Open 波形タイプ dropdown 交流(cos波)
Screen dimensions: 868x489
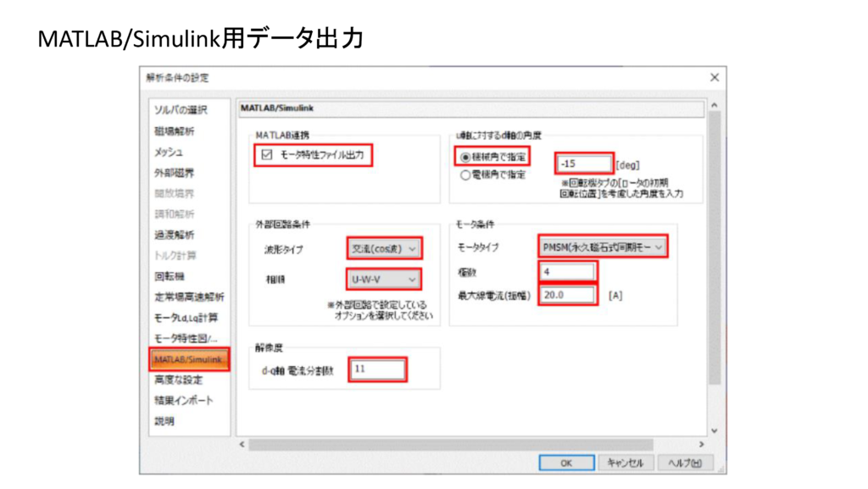click(x=384, y=249)
